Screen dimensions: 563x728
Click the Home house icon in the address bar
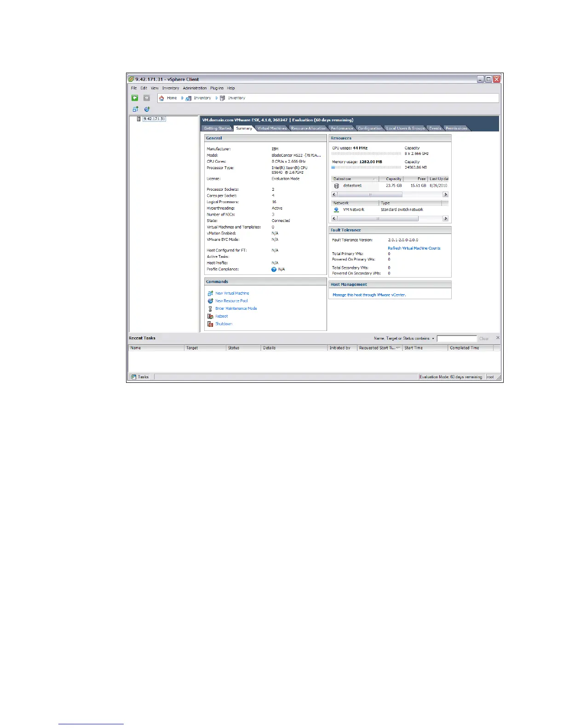click(161, 98)
